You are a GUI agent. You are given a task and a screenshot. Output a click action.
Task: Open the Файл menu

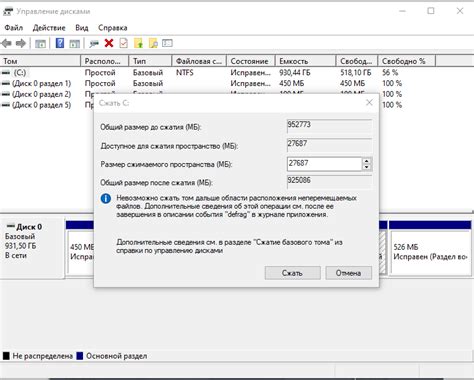[14, 28]
